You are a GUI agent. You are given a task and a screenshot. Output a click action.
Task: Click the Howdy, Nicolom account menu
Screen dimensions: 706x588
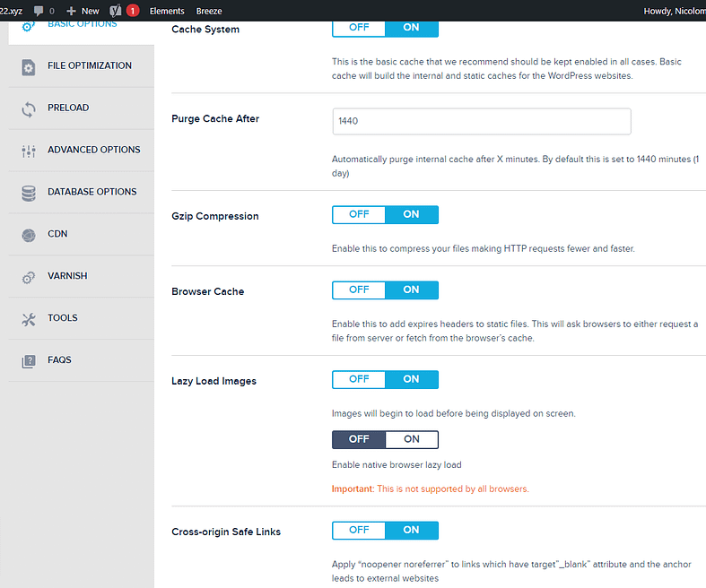click(x=675, y=11)
